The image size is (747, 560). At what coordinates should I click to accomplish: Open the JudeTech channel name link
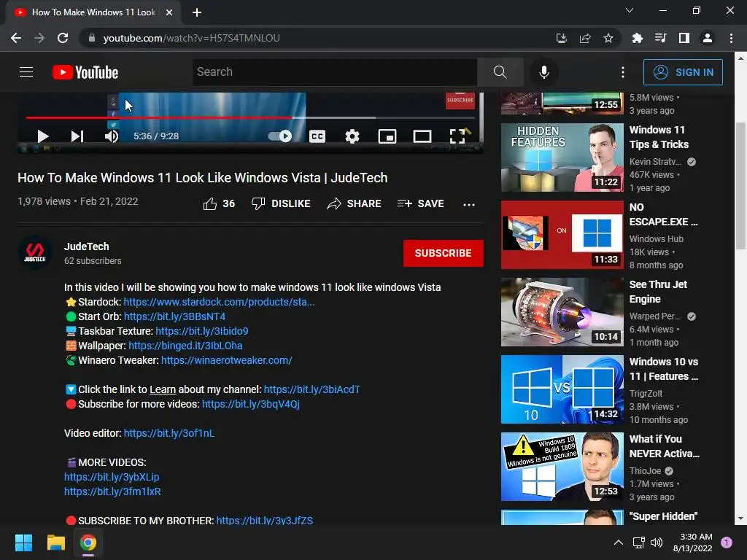pyautogui.click(x=87, y=246)
